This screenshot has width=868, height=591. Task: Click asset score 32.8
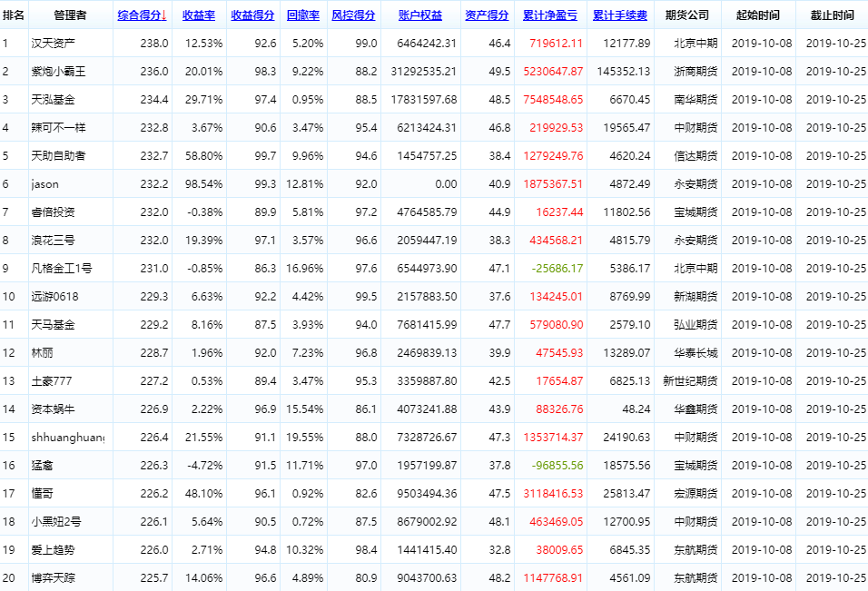click(x=499, y=550)
